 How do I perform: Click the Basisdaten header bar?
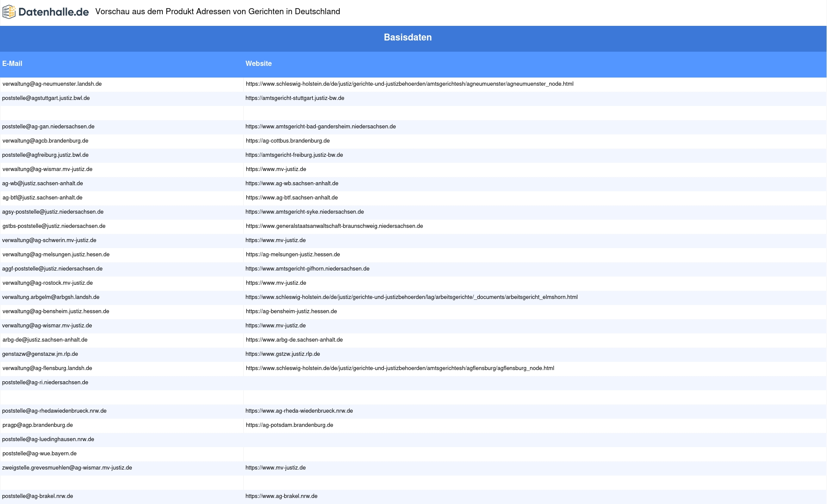[x=407, y=37]
